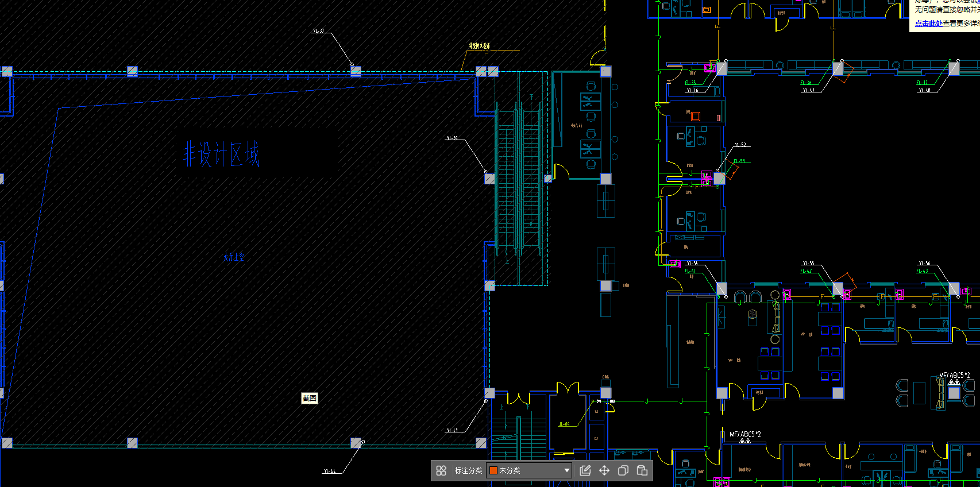The width and height of the screenshot is (980, 487).
Task: Click the YL-41 leader label
Action: tap(452, 430)
